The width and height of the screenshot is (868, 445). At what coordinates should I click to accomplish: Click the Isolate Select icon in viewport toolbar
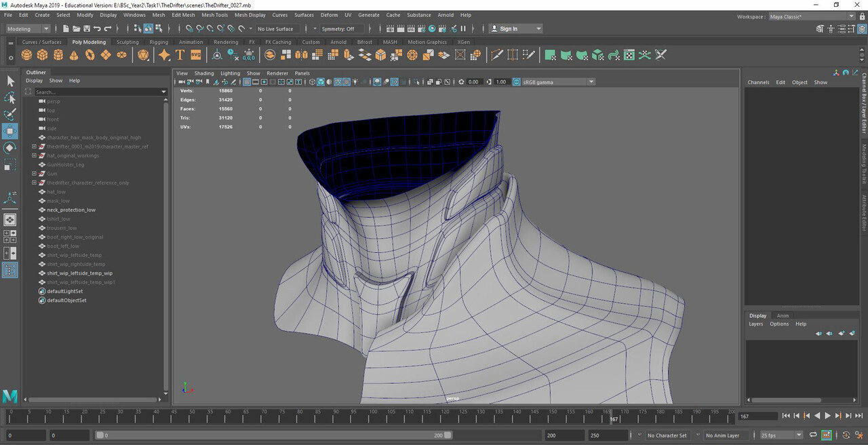coord(416,81)
